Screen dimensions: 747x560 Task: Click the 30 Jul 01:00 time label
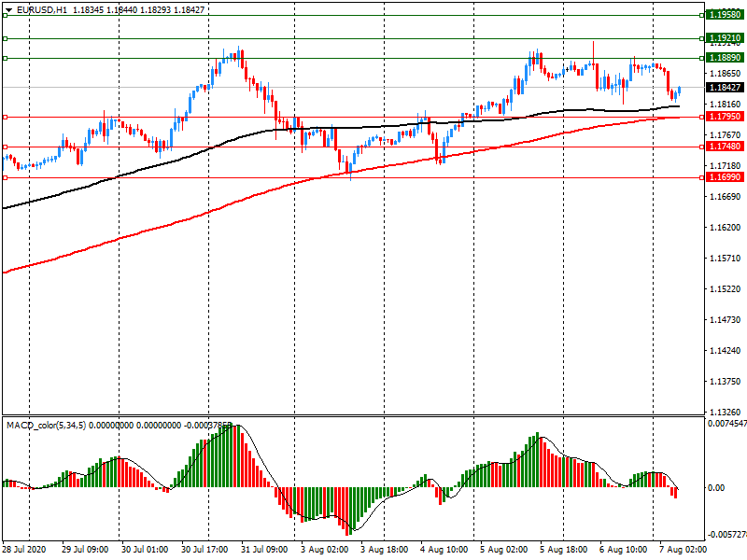coord(145,549)
